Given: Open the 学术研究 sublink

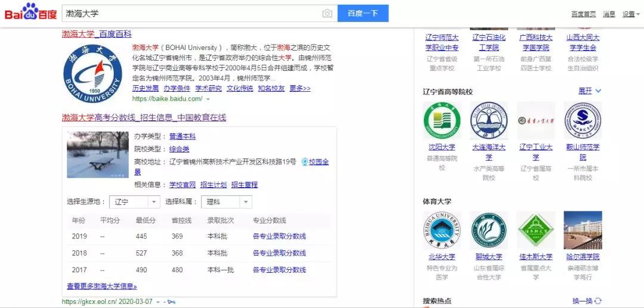Looking at the screenshot, I should [208, 88].
